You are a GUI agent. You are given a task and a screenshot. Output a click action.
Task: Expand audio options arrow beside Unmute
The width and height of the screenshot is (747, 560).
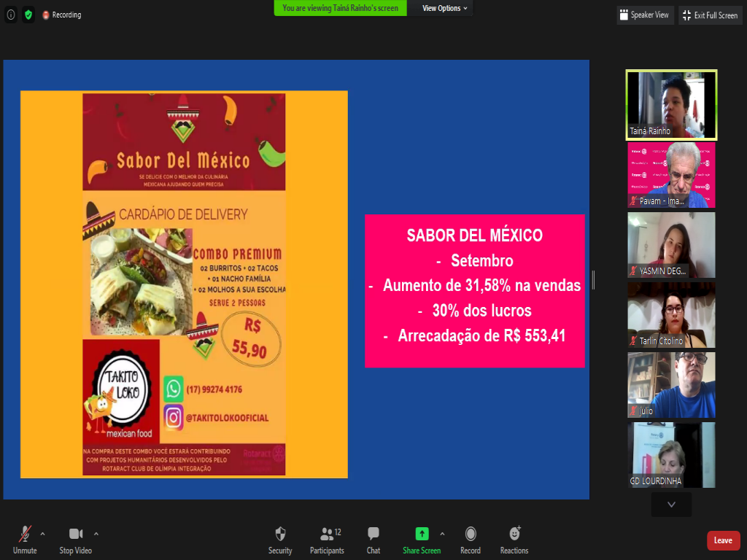tap(42, 534)
